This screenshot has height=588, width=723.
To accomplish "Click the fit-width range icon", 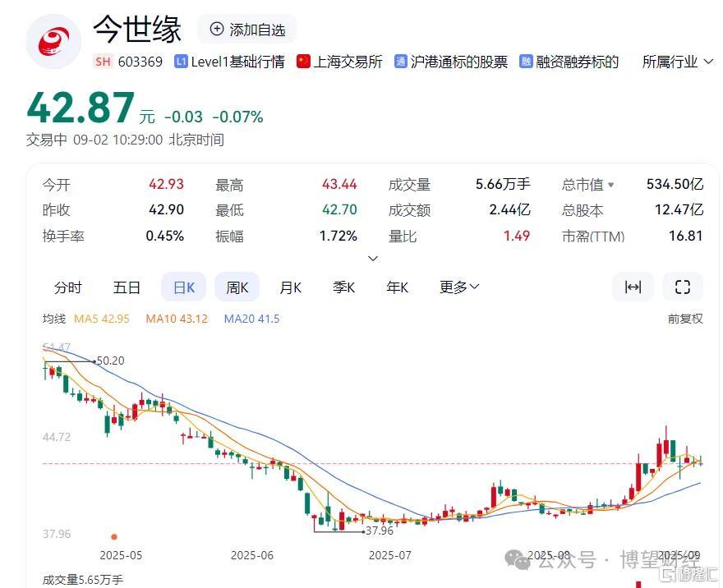I will [633, 287].
